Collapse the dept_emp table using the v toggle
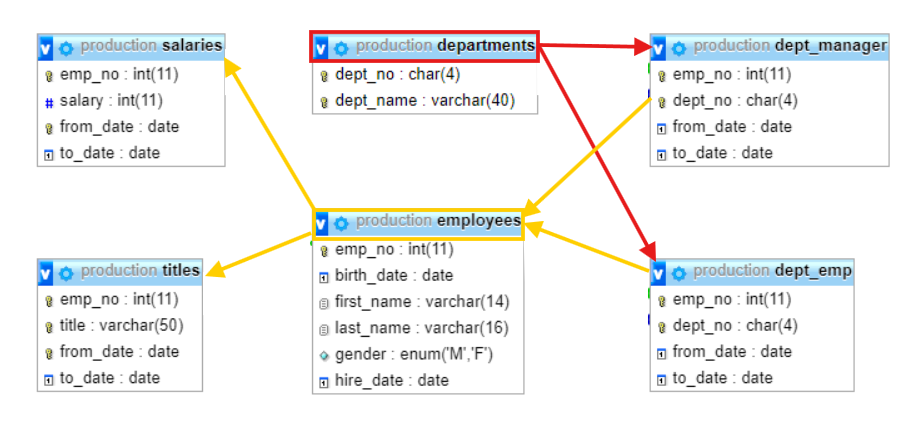This screenshot has height=422, width=922. (658, 273)
